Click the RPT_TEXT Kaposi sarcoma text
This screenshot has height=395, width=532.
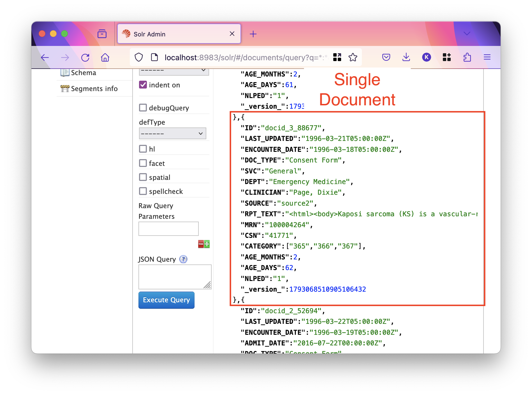pos(381,214)
